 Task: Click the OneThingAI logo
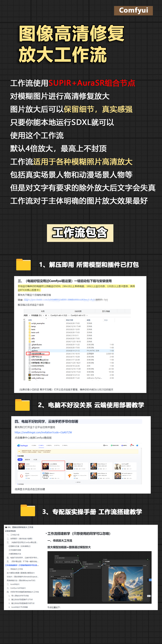(22, 445)
